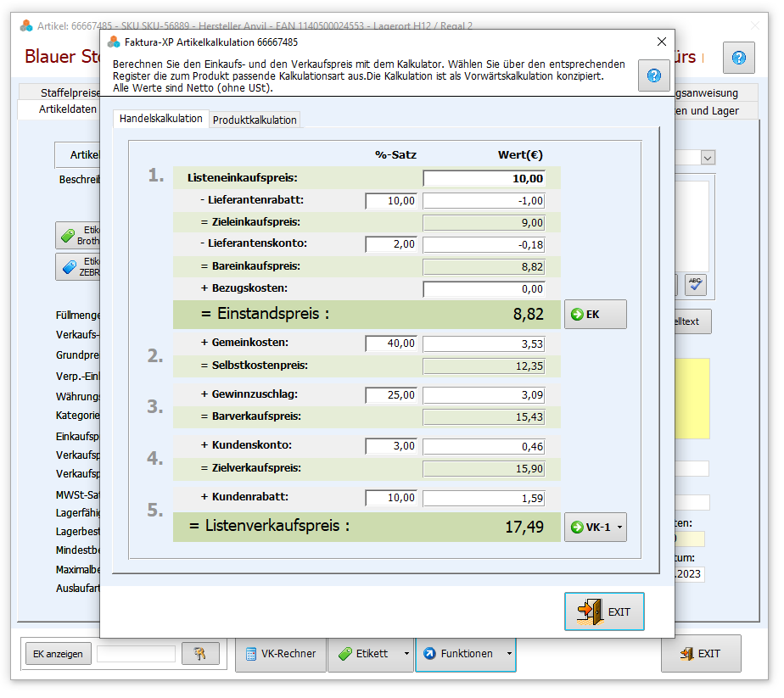Click the Selbstkostenpreis result 12,35
The image size is (784, 698).
[484, 366]
